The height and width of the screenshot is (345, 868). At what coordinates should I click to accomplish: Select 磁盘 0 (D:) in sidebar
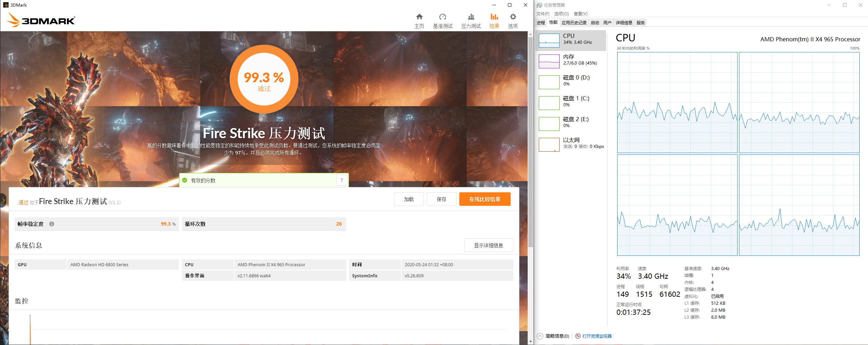pyautogui.click(x=571, y=82)
